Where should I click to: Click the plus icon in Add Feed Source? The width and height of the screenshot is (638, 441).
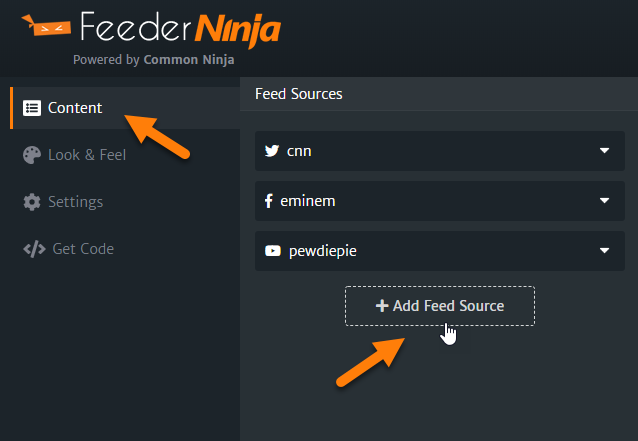pos(382,306)
